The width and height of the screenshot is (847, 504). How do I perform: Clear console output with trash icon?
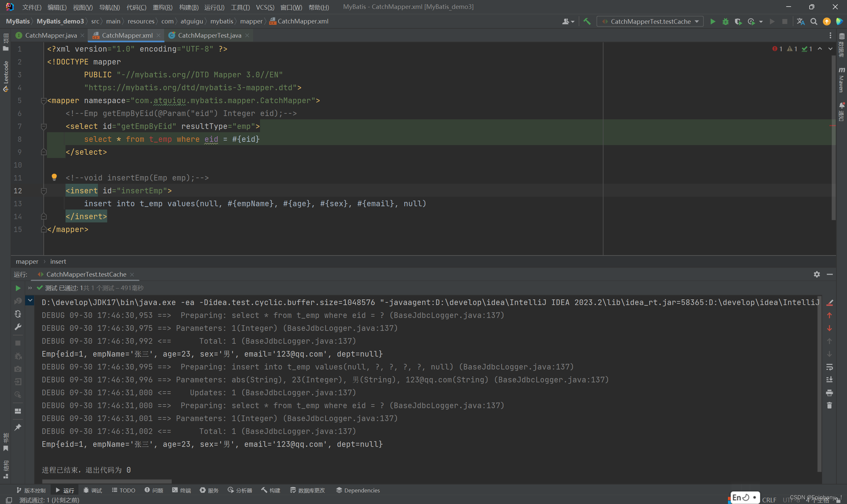pyautogui.click(x=829, y=406)
